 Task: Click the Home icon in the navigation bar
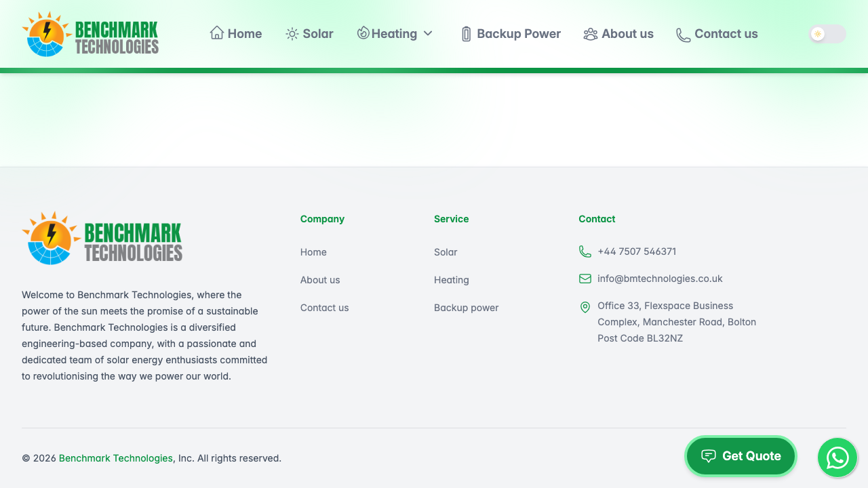(x=216, y=33)
